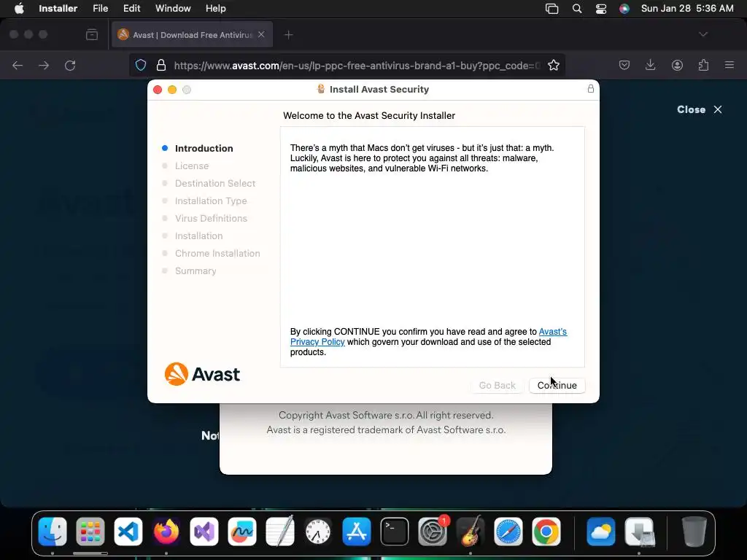Open Freeform from the Dock
This screenshot has width=747, height=560.
pyautogui.click(x=242, y=532)
